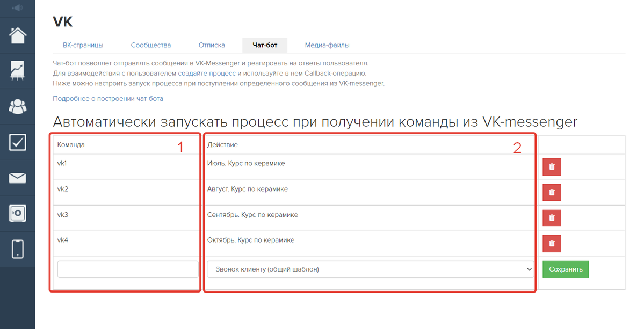The width and height of the screenshot is (644, 329).
Task: Click the Сентябрь. Курс по керамике cell
Action: pyautogui.click(x=371, y=218)
